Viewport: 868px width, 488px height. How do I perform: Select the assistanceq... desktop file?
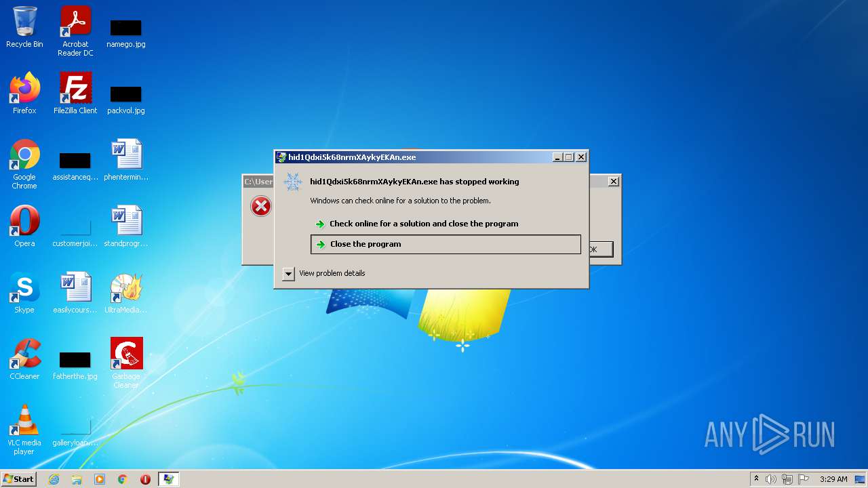75,166
